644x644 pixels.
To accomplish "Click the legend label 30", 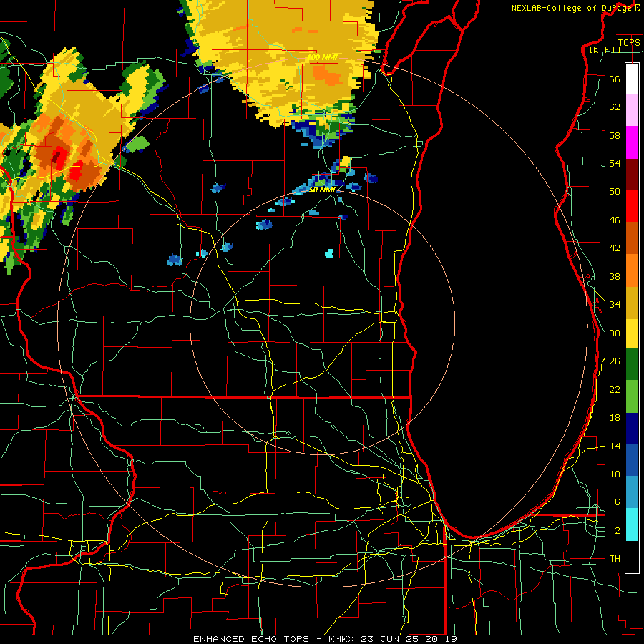I will [x=615, y=333].
